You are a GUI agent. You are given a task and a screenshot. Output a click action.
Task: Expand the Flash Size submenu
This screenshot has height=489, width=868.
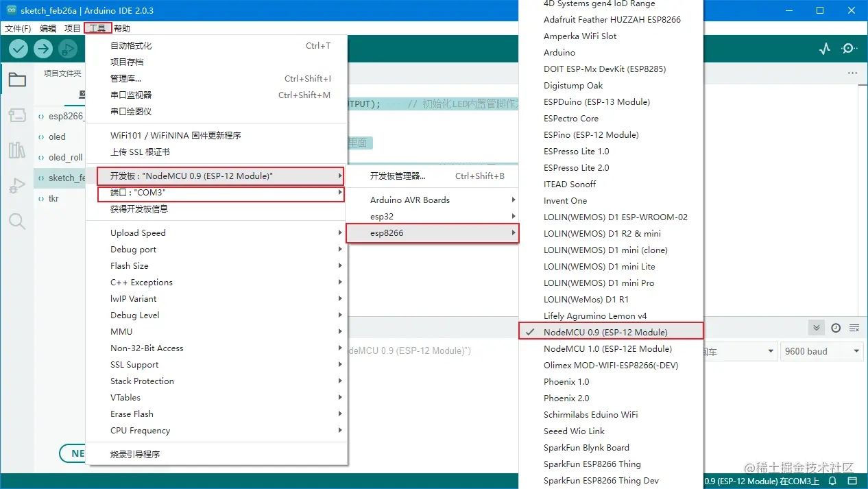217,266
